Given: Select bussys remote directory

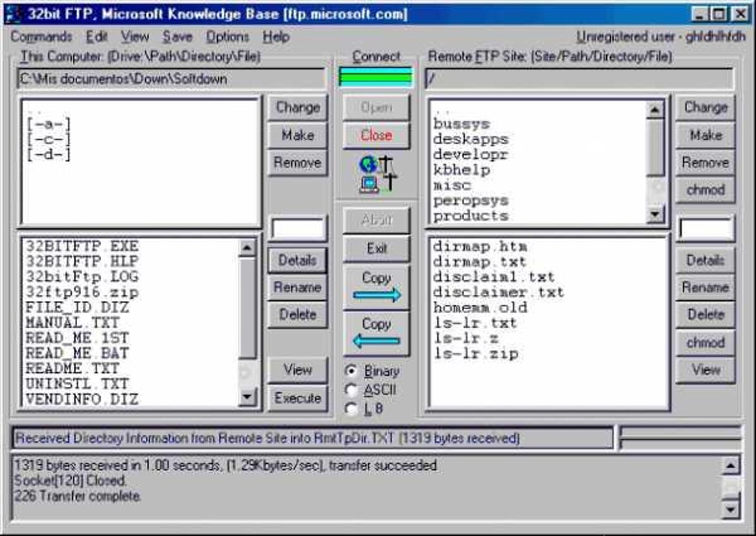Looking at the screenshot, I should click(x=462, y=124).
